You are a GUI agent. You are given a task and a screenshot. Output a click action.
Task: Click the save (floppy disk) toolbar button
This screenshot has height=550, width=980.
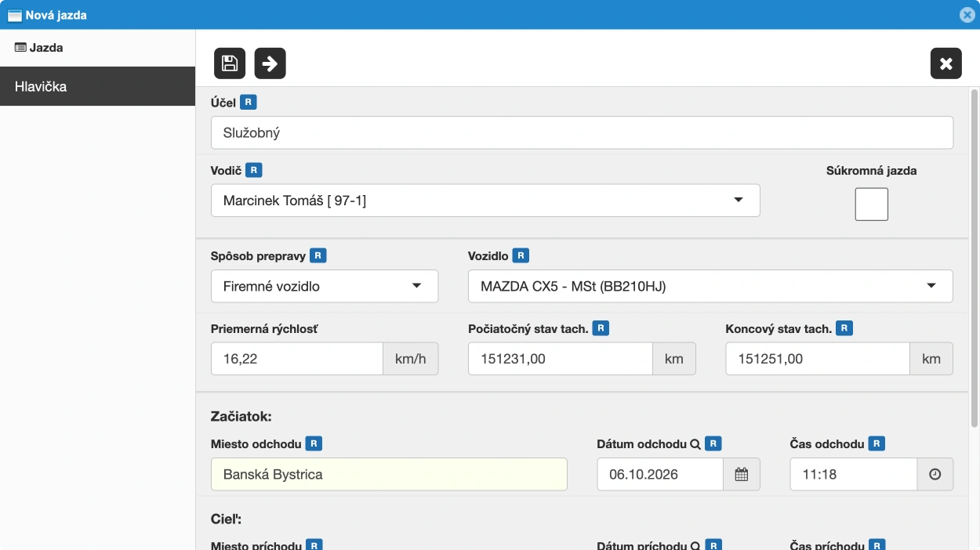pos(230,63)
